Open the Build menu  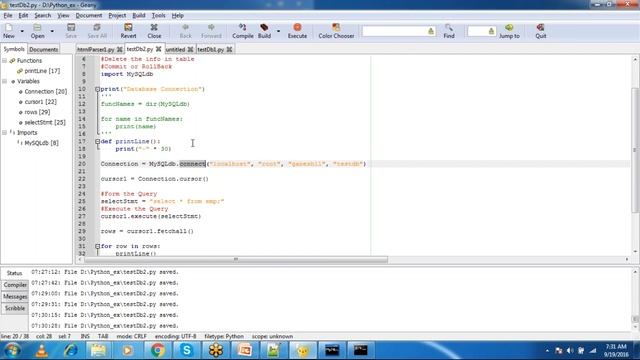[139, 16]
